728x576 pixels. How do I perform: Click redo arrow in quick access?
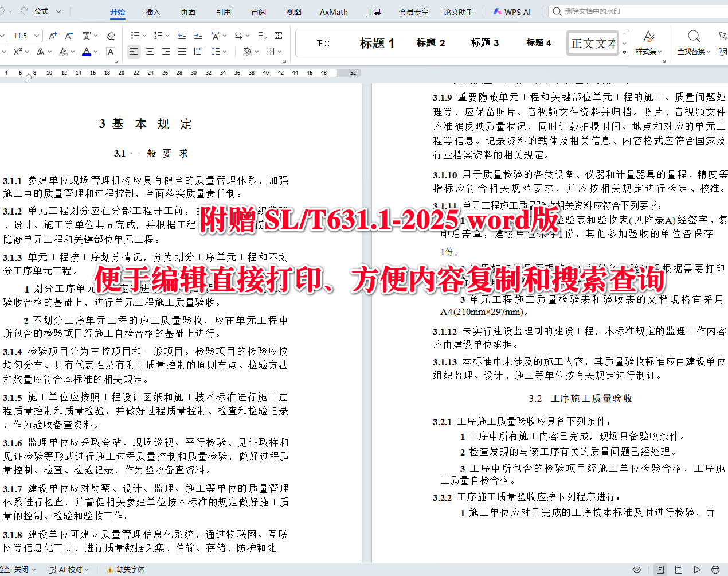coord(24,11)
